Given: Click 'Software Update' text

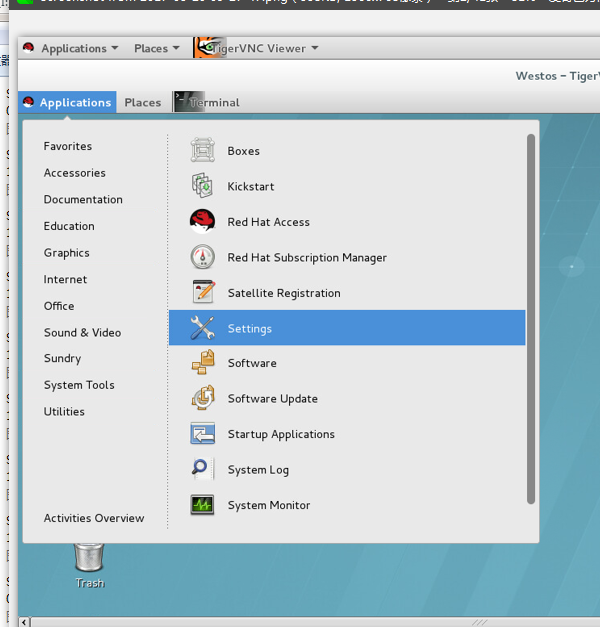Looking at the screenshot, I should (272, 399).
